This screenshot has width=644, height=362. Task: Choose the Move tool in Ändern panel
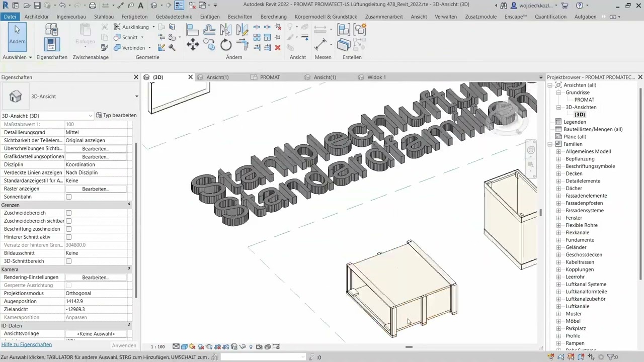[x=193, y=45]
